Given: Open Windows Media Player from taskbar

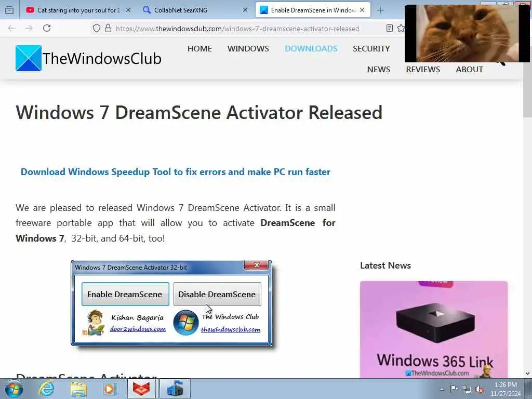Looking at the screenshot, I should tap(110, 389).
